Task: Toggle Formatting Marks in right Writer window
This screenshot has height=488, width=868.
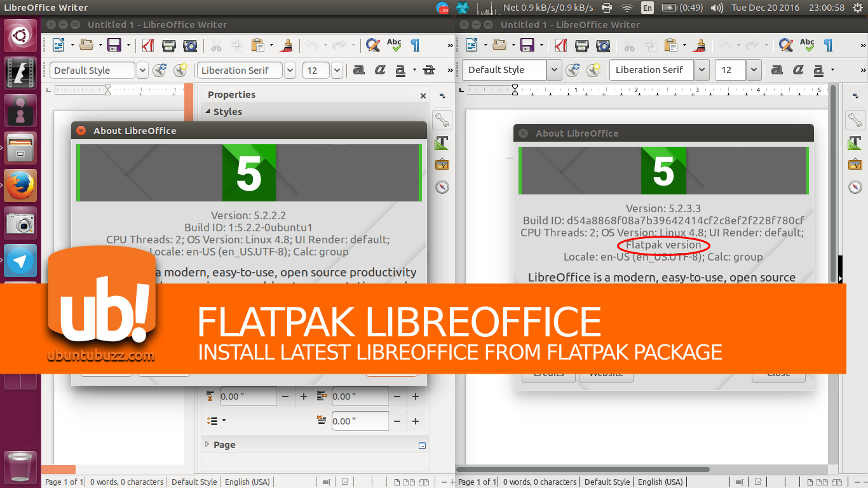Action: (828, 45)
